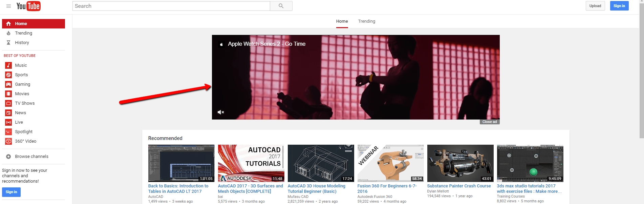Open the Music channel
The width and height of the screenshot is (644, 204).
pos(21,65)
